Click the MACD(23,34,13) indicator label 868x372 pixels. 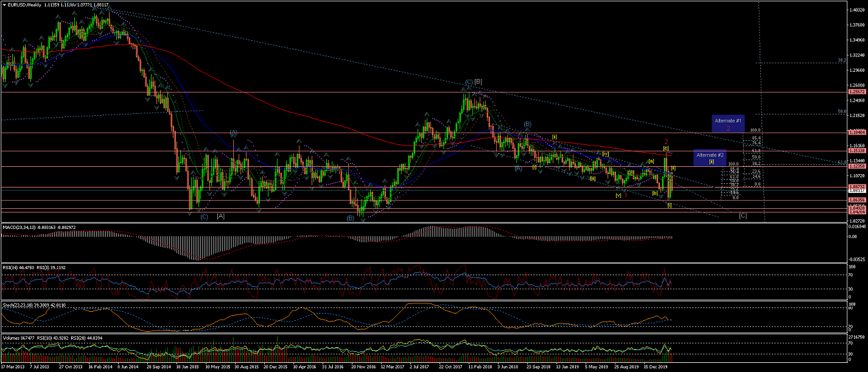click(21, 227)
